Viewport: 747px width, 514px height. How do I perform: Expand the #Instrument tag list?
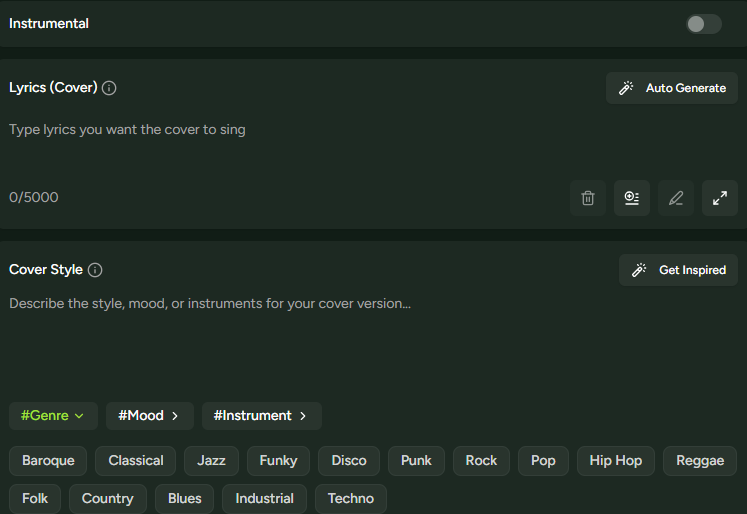tap(261, 416)
